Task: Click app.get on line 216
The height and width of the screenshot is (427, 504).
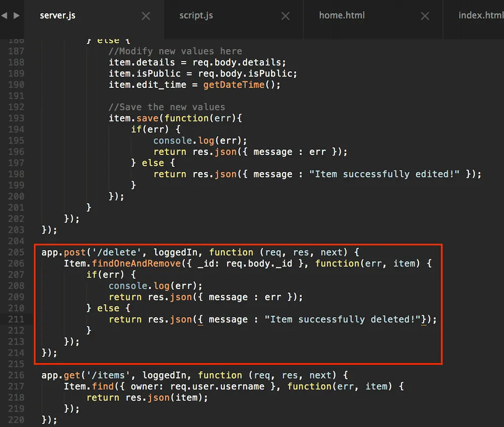Action: pos(61,375)
